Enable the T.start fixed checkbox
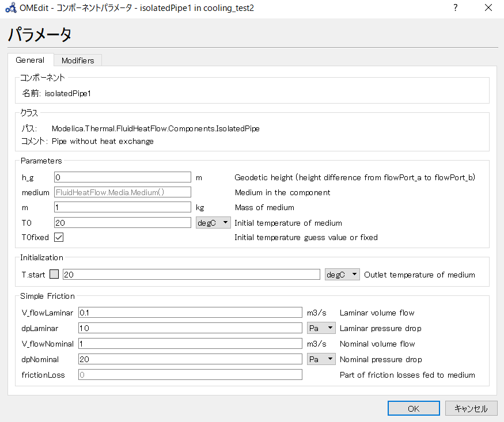Viewport: 504px width, 422px height. point(54,274)
